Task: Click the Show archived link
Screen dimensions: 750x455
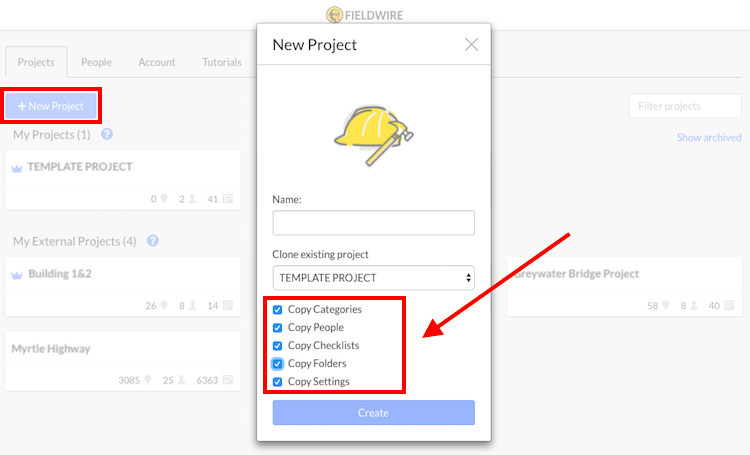Action: [x=709, y=138]
